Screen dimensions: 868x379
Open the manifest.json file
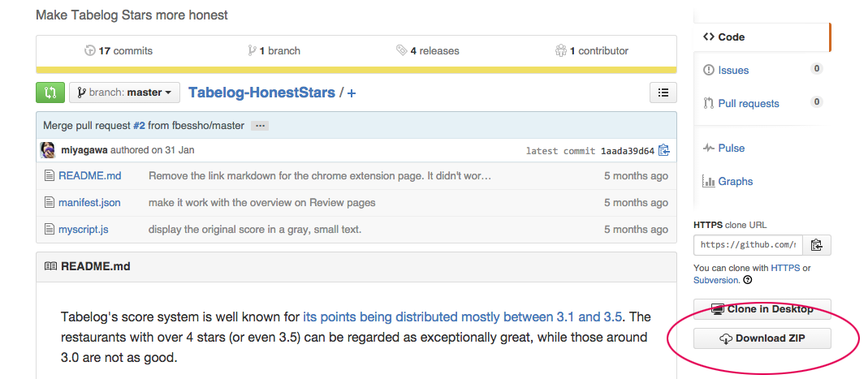[89, 203]
